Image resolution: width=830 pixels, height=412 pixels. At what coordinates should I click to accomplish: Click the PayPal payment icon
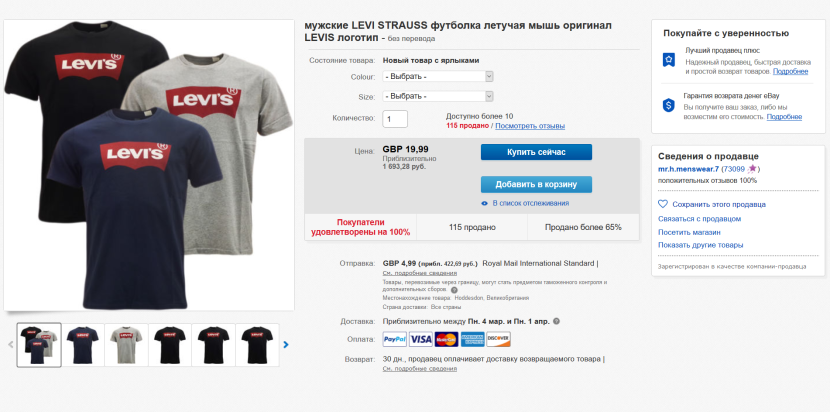pyautogui.click(x=395, y=339)
